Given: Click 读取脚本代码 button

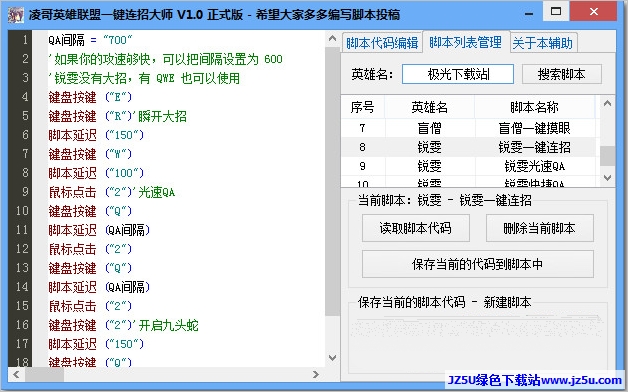Looking at the screenshot, I should (416, 228).
